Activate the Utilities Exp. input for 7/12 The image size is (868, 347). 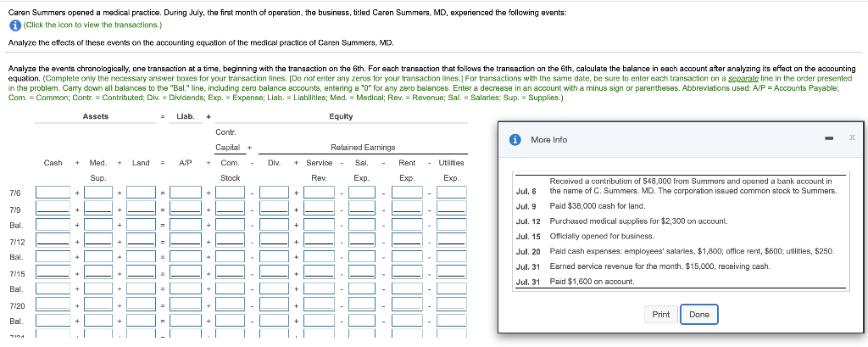point(452,241)
